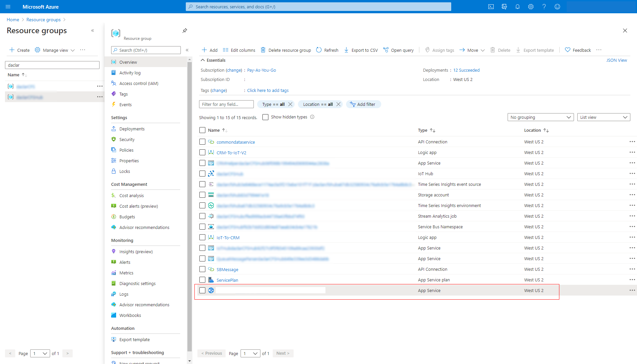Image resolution: width=637 pixels, height=364 pixels.
Task: Click the Search resources input field
Action: (x=318, y=6)
